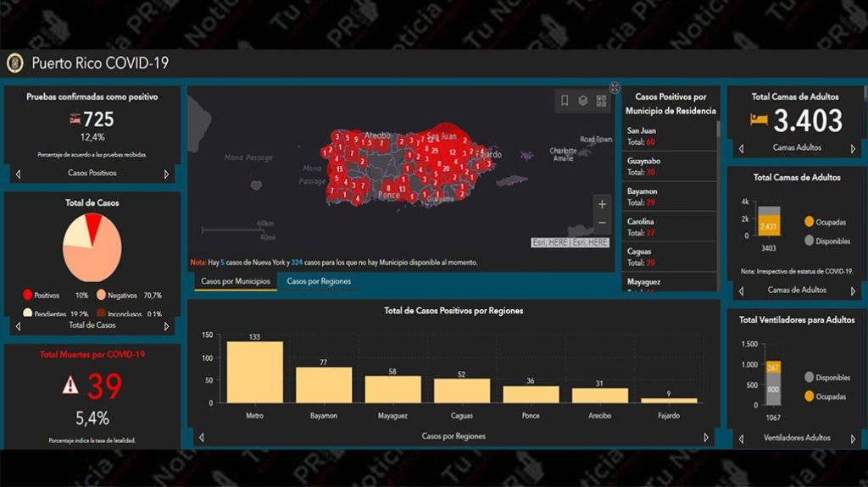
Task: Go to previous Total de Casos panel
Action: point(19,326)
